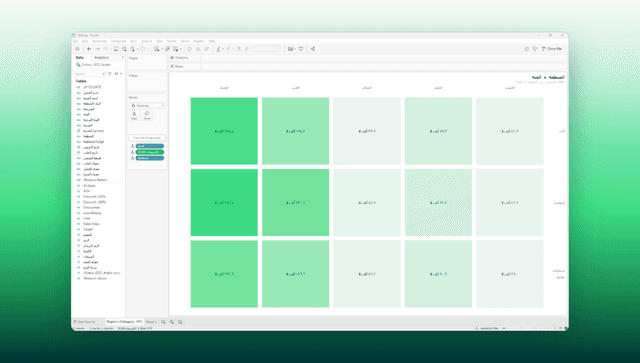Open the Worksheet menu
640x363 pixels.
pos(100,41)
